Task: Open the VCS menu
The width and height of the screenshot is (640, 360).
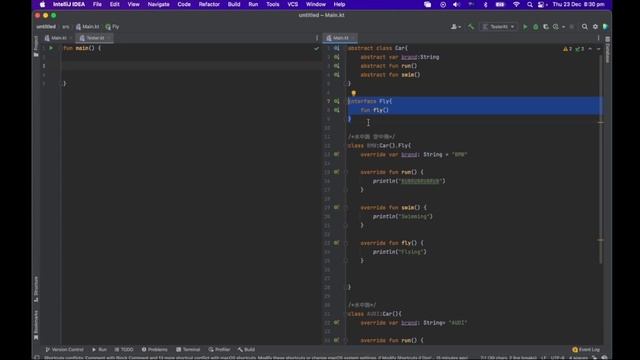Action: [293, 4]
